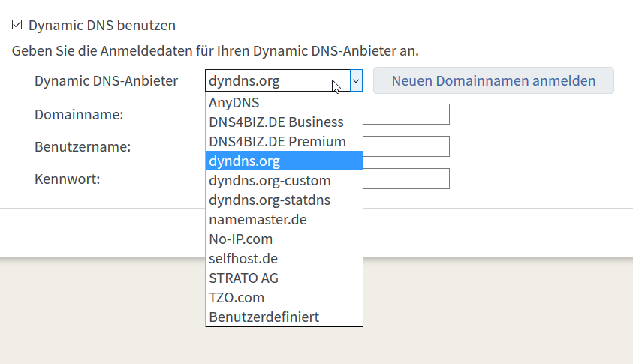Choose STRATO AG from the dropdown

pos(284,278)
